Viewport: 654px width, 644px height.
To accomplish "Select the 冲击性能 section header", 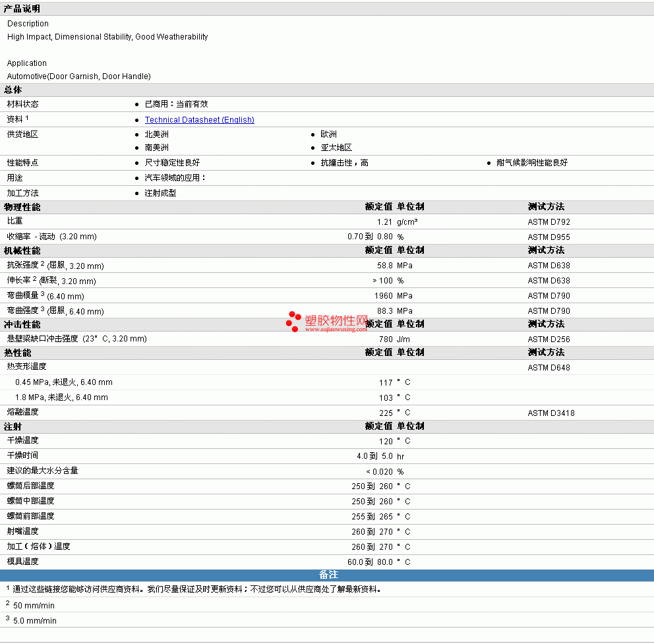I will pos(22,324).
